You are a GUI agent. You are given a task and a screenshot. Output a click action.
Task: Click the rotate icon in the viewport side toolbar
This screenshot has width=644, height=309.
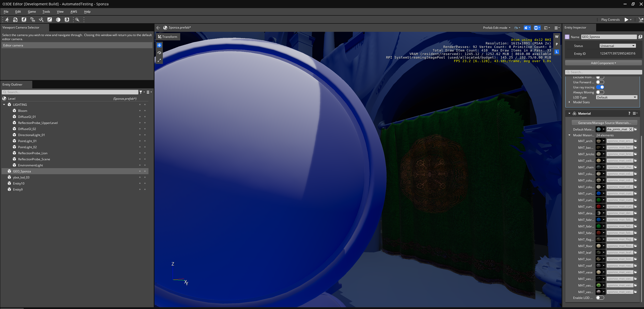(159, 53)
